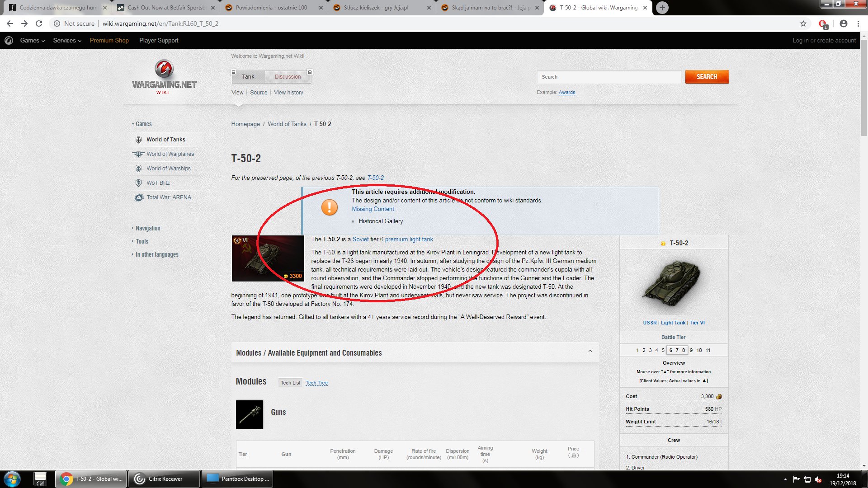Viewport: 868px width, 488px height.
Task: Switch to Stłucz kieliszek browser tab
Action: click(x=382, y=8)
